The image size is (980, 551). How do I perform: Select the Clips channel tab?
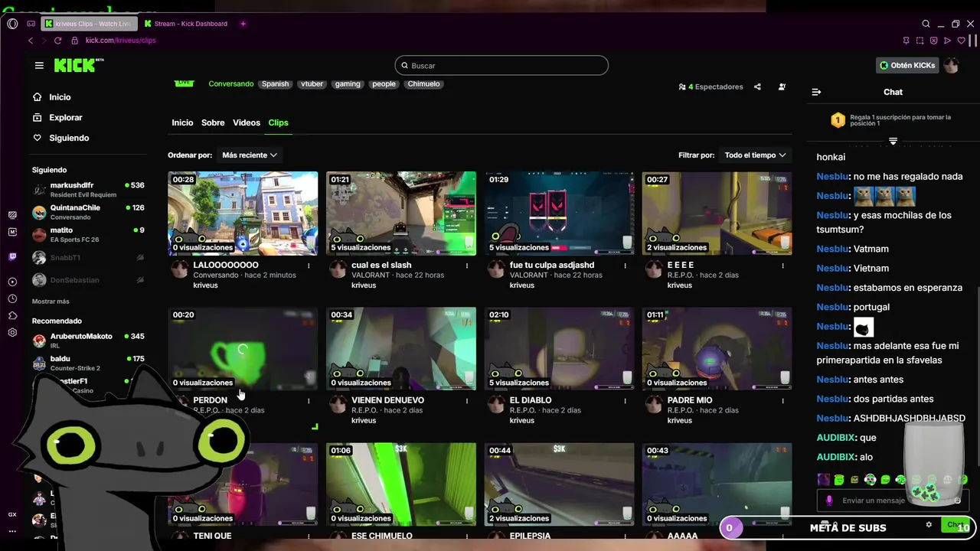click(x=278, y=122)
